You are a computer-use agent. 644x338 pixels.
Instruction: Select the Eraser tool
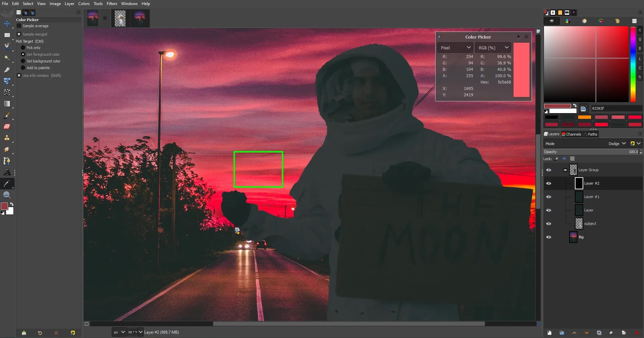pos(7,127)
